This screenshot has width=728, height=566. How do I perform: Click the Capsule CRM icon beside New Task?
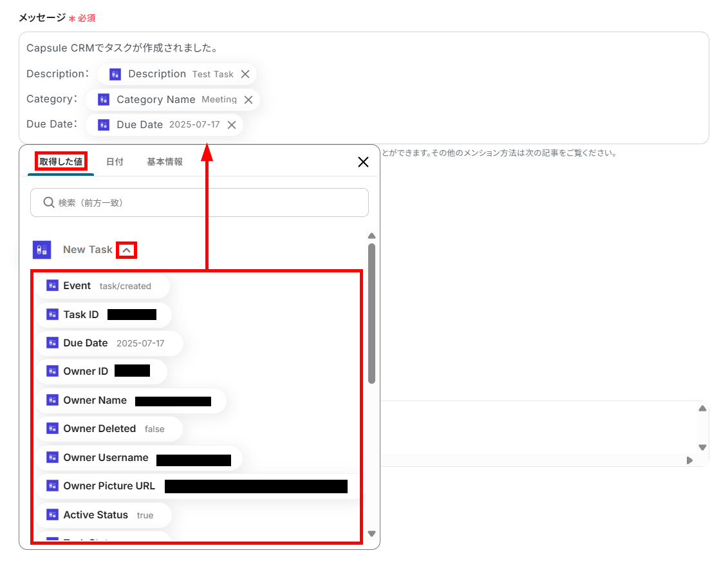point(42,250)
